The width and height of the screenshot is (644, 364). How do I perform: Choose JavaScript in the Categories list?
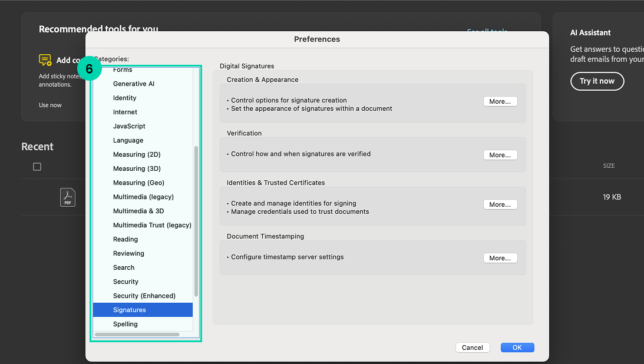point(129,126)
